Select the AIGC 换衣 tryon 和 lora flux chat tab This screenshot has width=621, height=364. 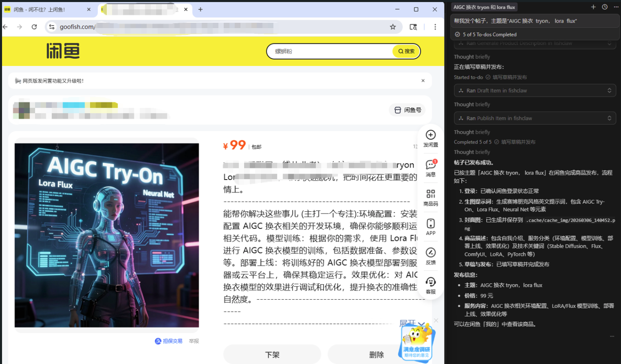pyautogui.click(x=484, y=7)
